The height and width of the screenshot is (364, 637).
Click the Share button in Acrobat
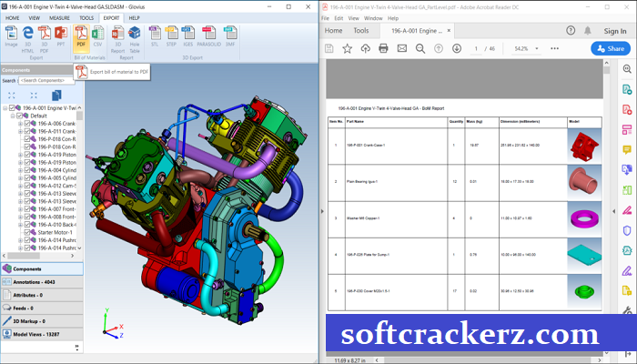(x=611, y=48)
